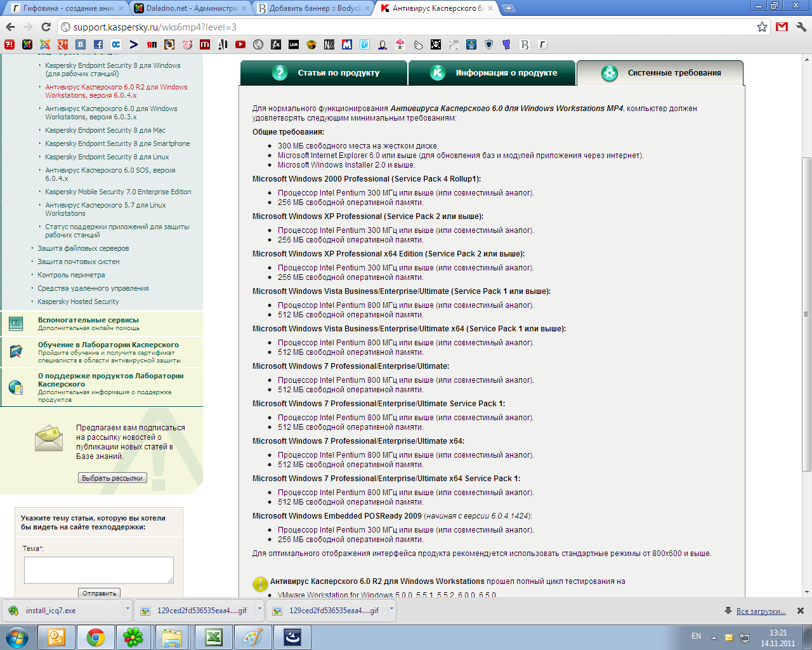Open the blue shield bookmark icon
Viewport: 812px width, 650px height.
[x=489, y=44]
